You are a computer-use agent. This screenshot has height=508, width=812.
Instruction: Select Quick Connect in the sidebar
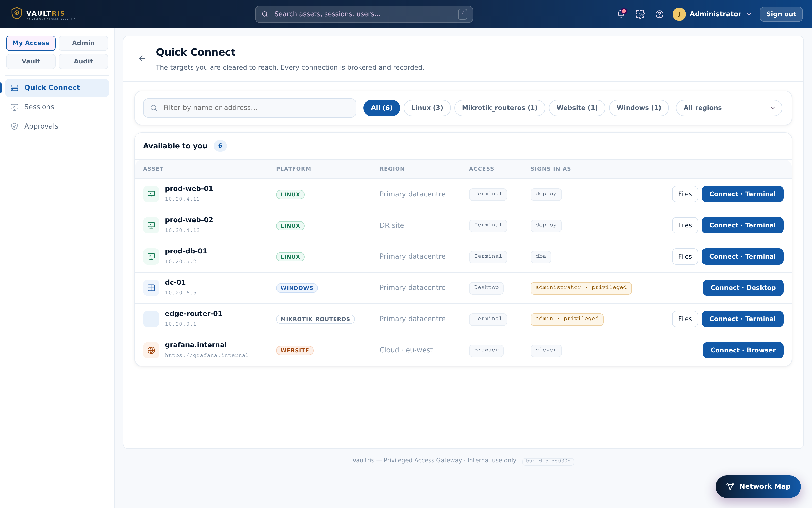point(57,88)
